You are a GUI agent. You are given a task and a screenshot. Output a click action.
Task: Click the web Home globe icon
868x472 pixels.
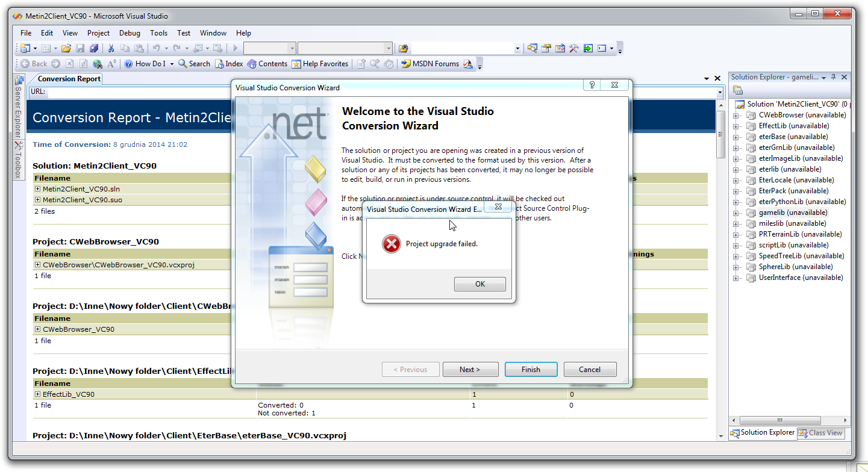[98, 64]
